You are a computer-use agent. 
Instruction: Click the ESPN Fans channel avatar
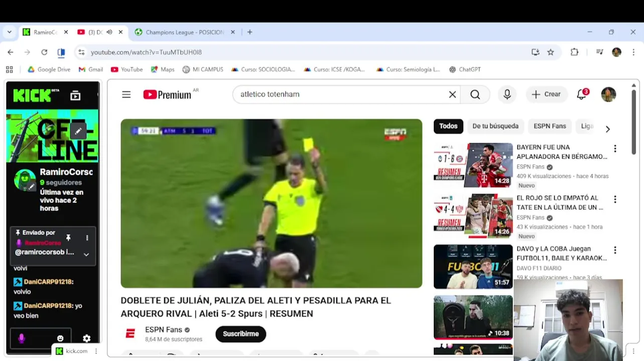click(x=130, y=333)
